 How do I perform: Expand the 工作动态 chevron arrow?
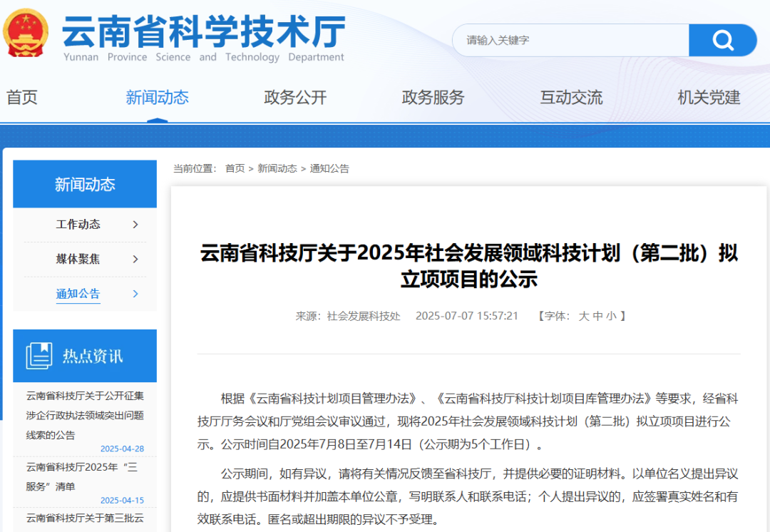point(135,225)
